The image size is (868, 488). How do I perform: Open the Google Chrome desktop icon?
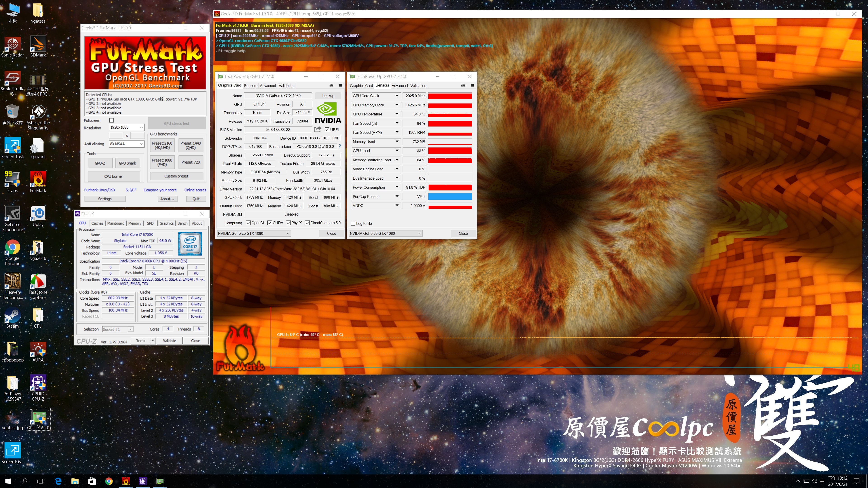pos(12,253)
